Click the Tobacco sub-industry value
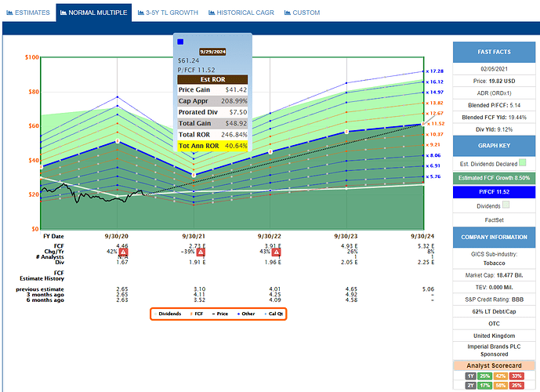 click(x=494, y=263)
